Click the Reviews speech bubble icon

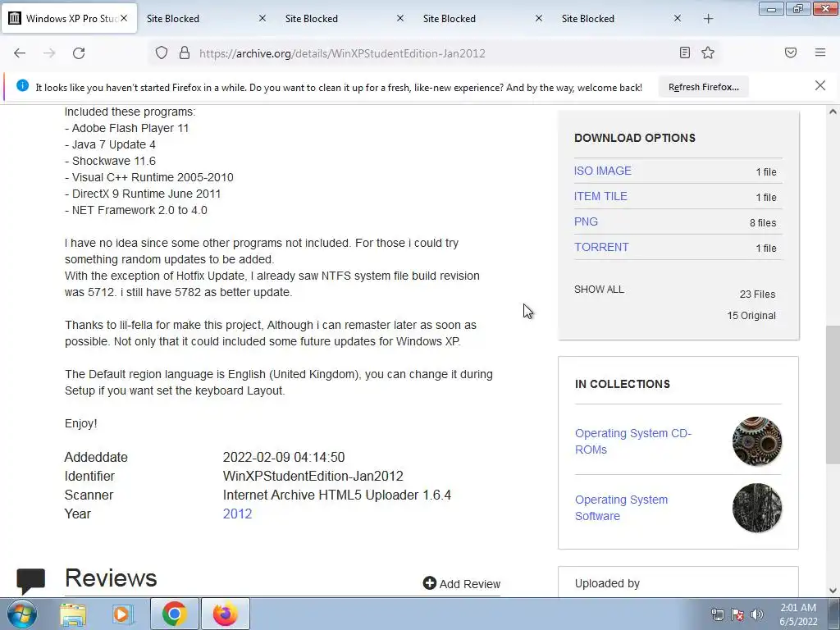tap(30, 581)
